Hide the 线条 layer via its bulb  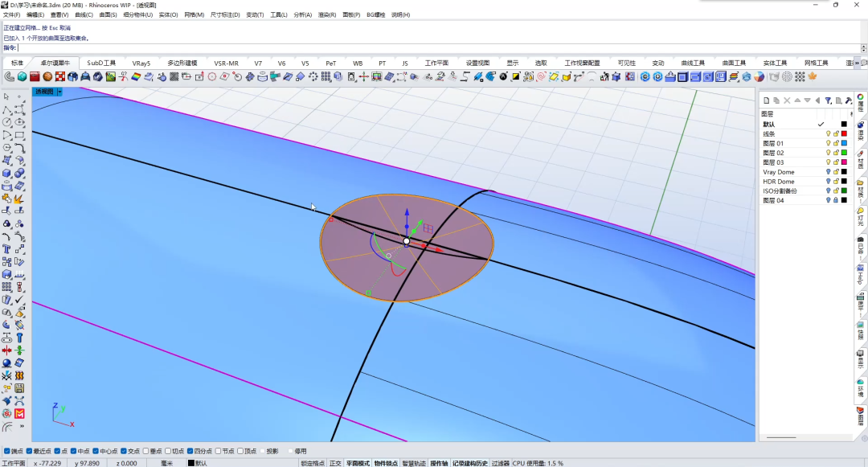pyautogui.click(x=829, y=134)
